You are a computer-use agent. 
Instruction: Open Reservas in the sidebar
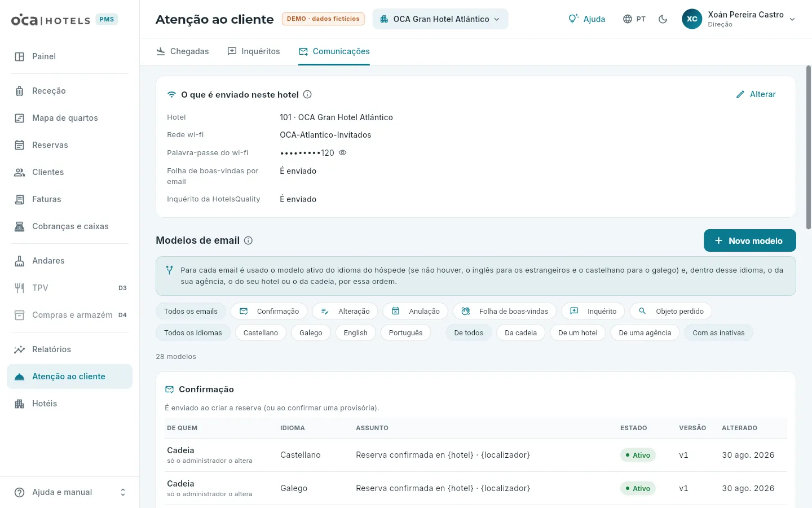(x=69, y=145)
